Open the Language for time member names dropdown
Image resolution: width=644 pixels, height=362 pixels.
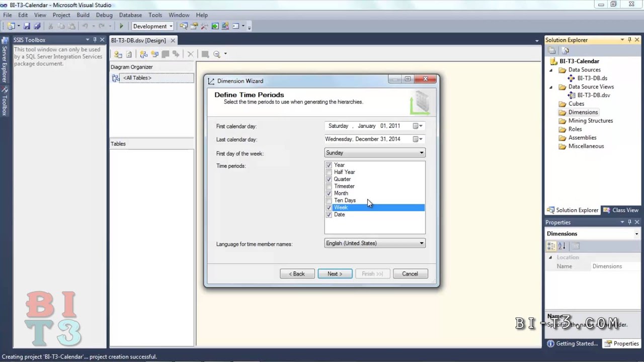[375, 243]
